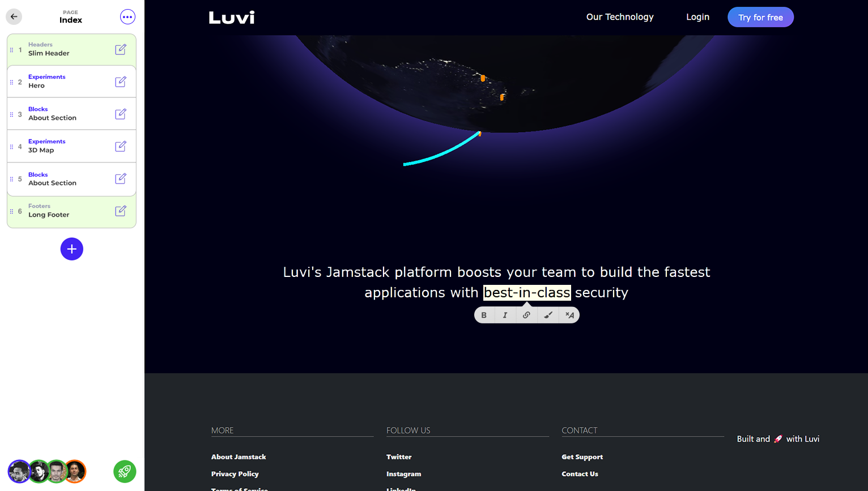The height and width of the screenshot is (491, 868).
Task: Click the second collaborator avatar
Action: pyautogui.click(x=39, y=471)
